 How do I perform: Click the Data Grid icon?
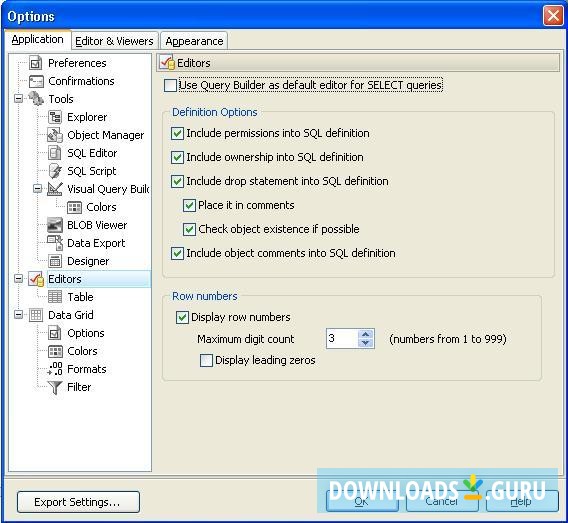(x=36, y=315)
